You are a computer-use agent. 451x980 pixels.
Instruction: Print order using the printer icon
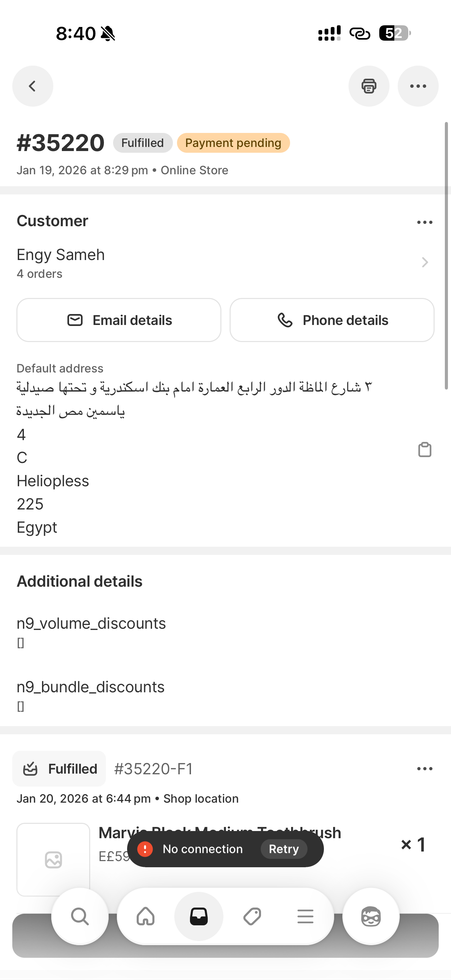tap(368, 86)
